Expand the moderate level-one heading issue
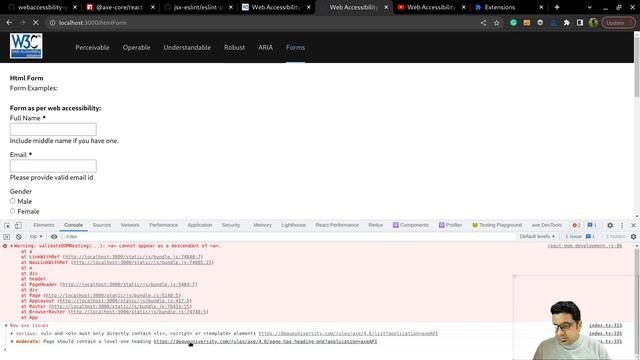The height and width of the screenshot is (360, 640). pyautogui.click(x=12, y=341)
